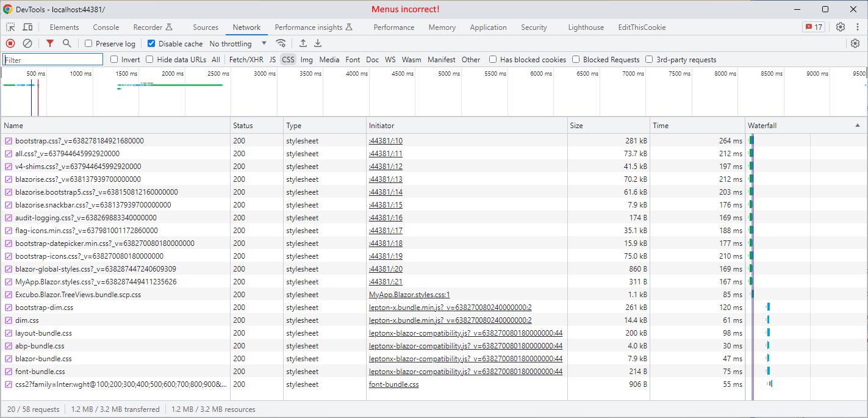
Task: Stop recording network log
Action: coord(10,43)
